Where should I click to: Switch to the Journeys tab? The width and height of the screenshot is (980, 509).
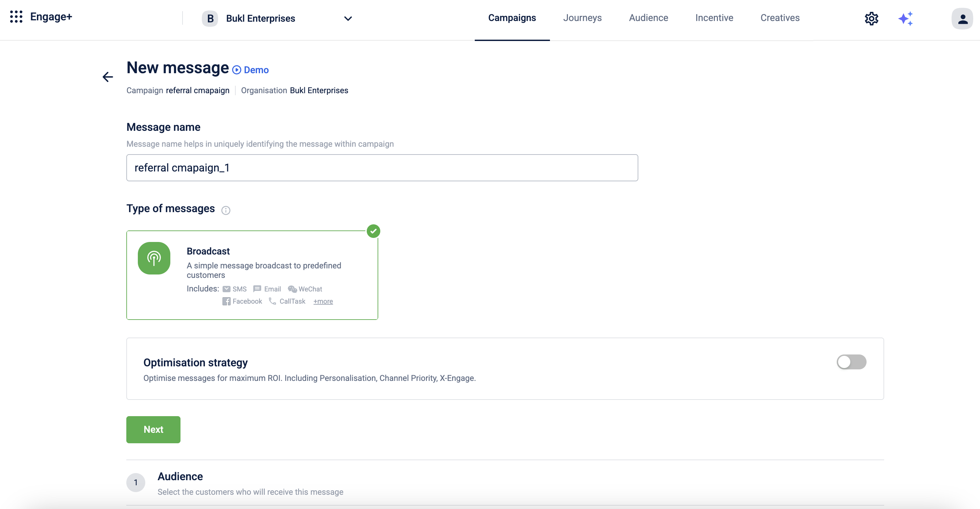tap(582, 18)
